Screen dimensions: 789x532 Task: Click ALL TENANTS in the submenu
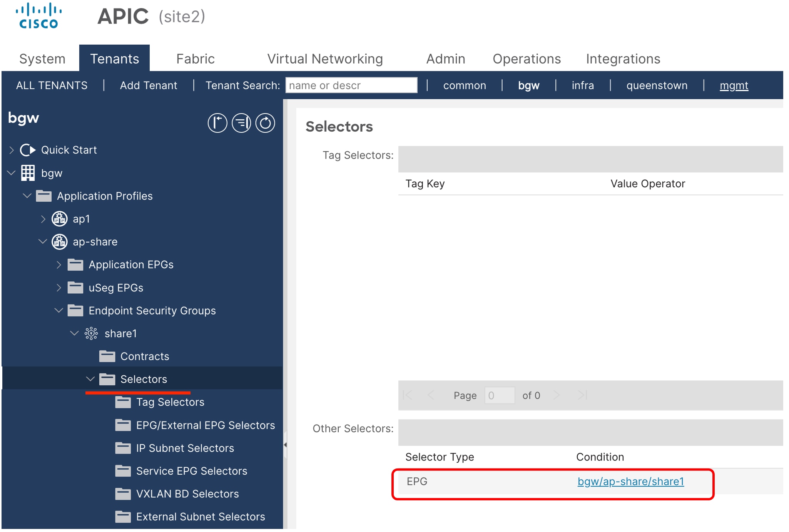coord(52,85)
